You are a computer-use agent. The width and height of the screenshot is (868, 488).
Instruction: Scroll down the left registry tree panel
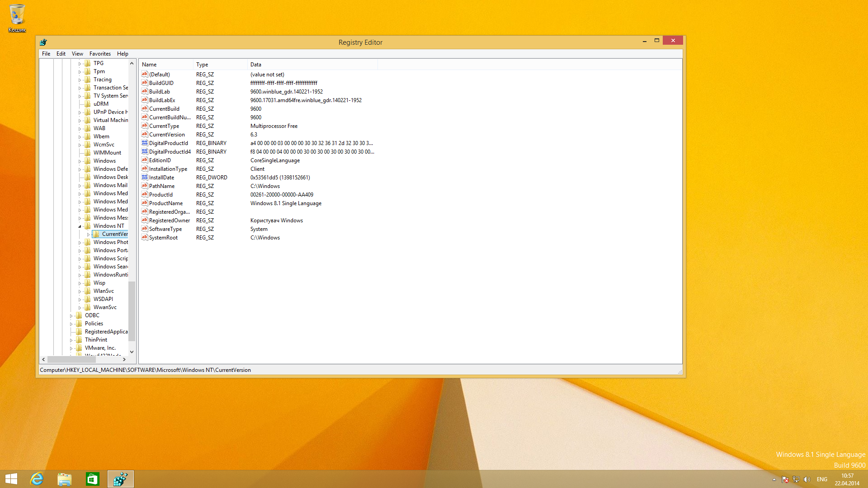click(132, 352)
